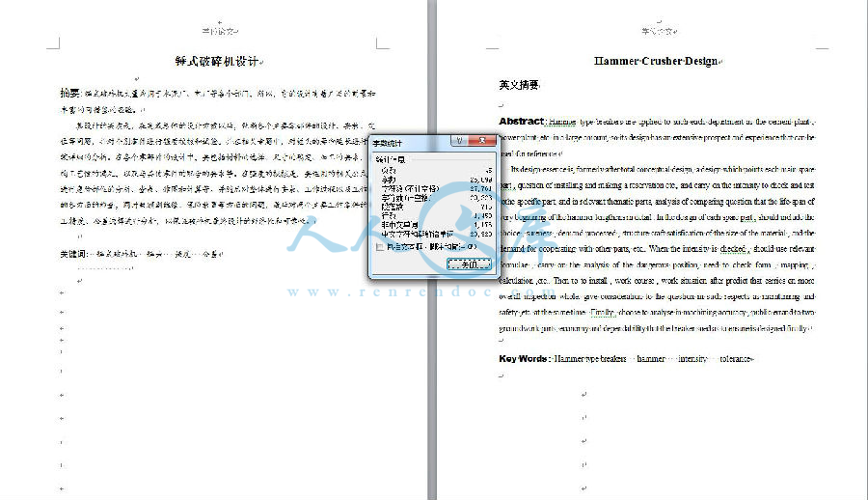
Task: Click the 英文摘要 heading on right page
Action: click(519, 85)
